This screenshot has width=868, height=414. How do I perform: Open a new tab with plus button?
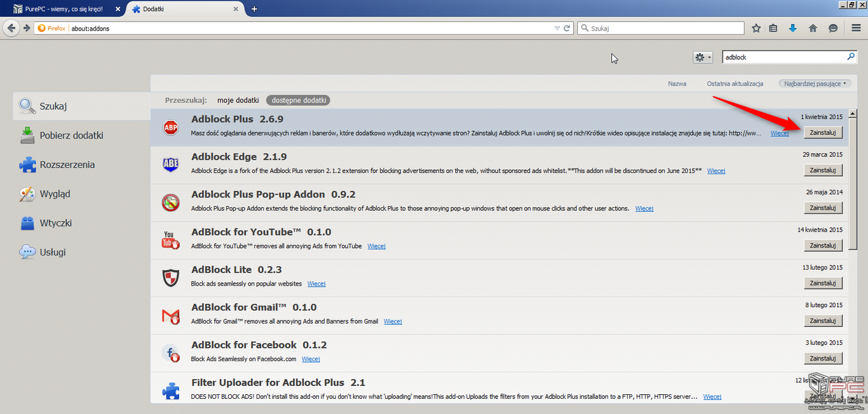[254, 9]
